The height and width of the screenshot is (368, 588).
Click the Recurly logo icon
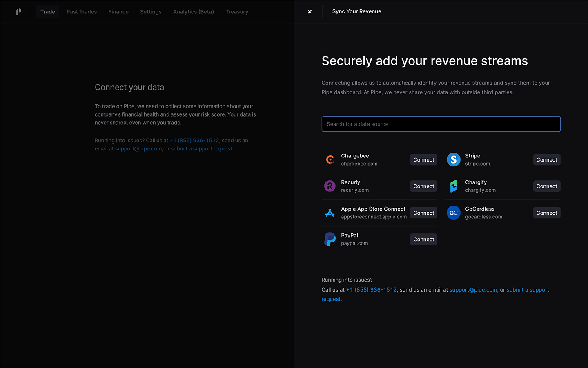coord(330,186)
